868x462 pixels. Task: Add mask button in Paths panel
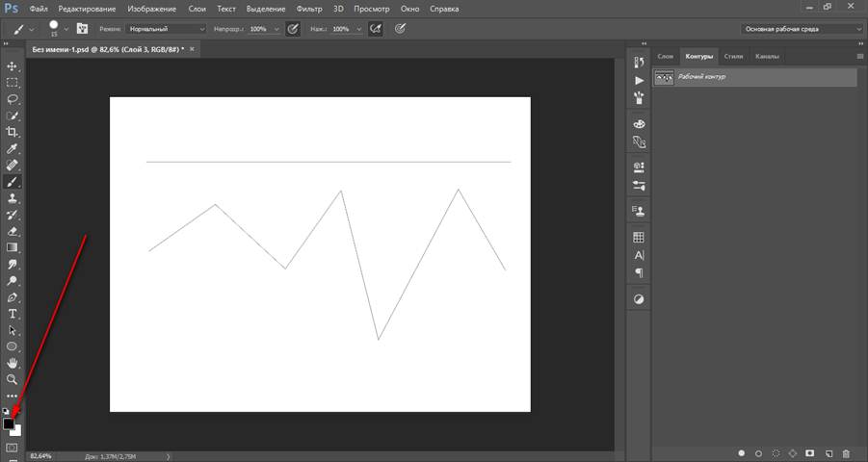click(810, 453)
